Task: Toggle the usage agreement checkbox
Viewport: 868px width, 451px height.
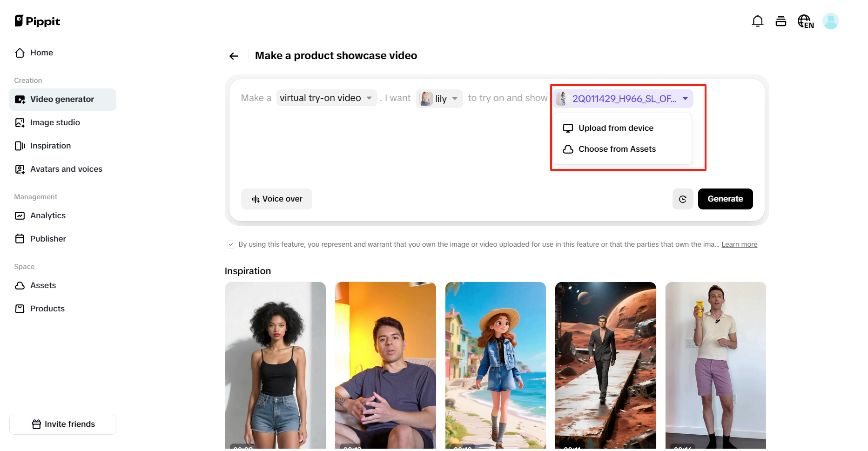Action: (x=231, y=244)
